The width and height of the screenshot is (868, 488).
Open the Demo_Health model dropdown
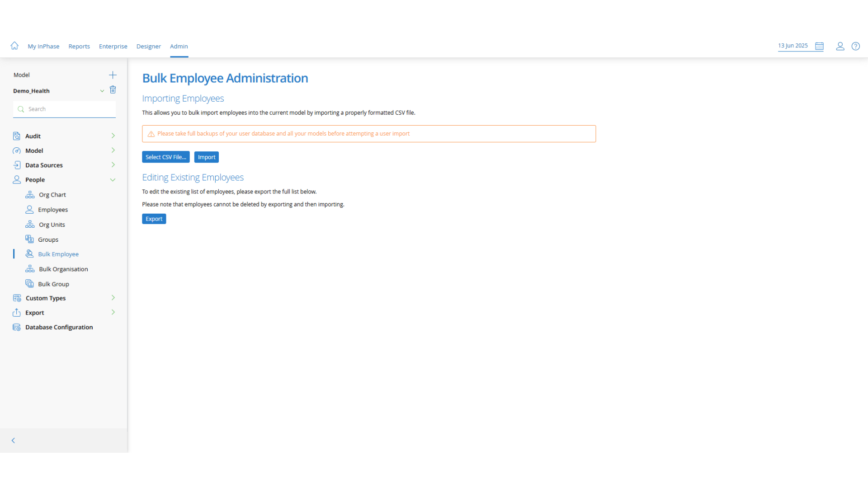tap(102, 91)
